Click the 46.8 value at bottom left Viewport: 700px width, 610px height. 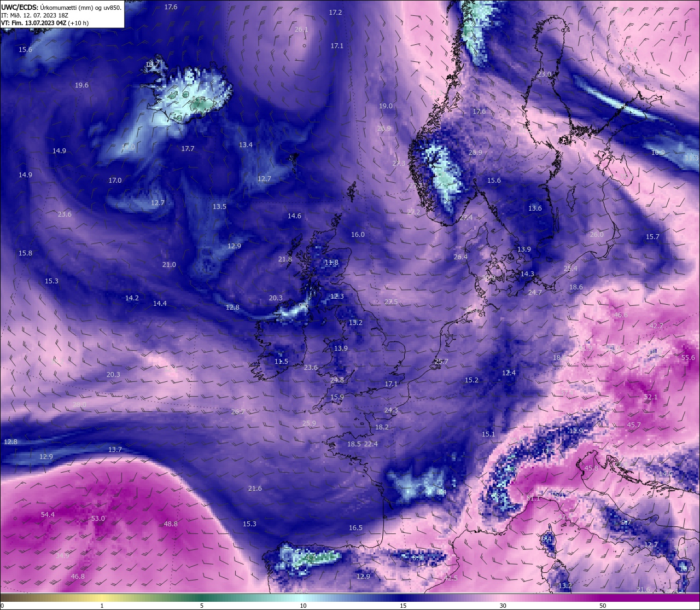point(78,577)
